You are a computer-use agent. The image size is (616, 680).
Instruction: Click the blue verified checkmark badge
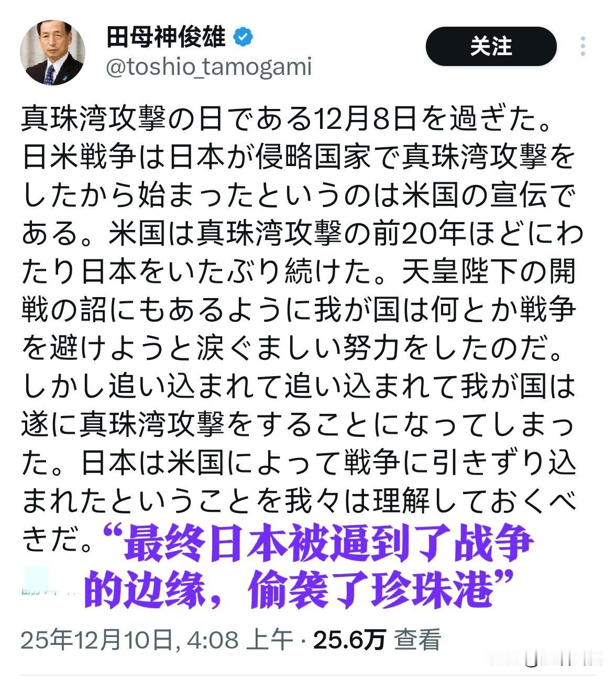click(243, 37)
